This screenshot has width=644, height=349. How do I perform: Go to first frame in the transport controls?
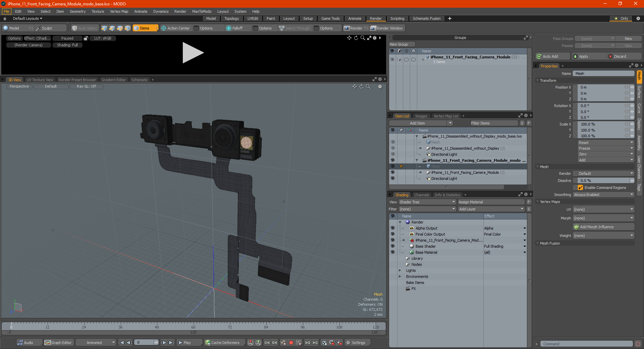click(121, 343)
